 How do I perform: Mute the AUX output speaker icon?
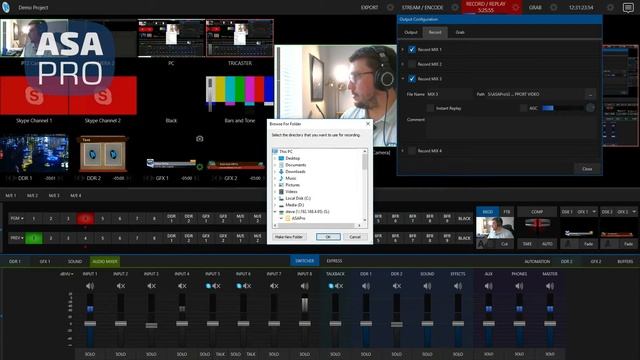pos(489,286)
